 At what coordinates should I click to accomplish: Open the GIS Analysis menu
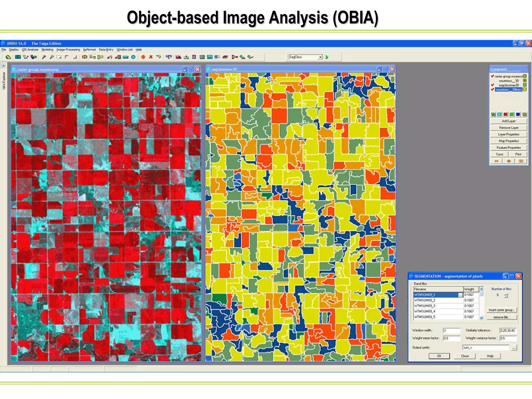coord(30,50)
